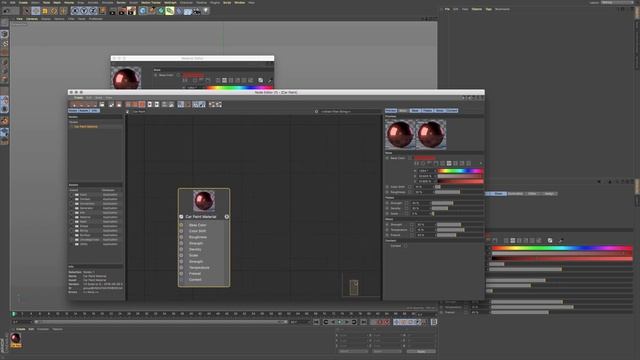Select the Live Selection cursor tool

(x=27, y=11)
